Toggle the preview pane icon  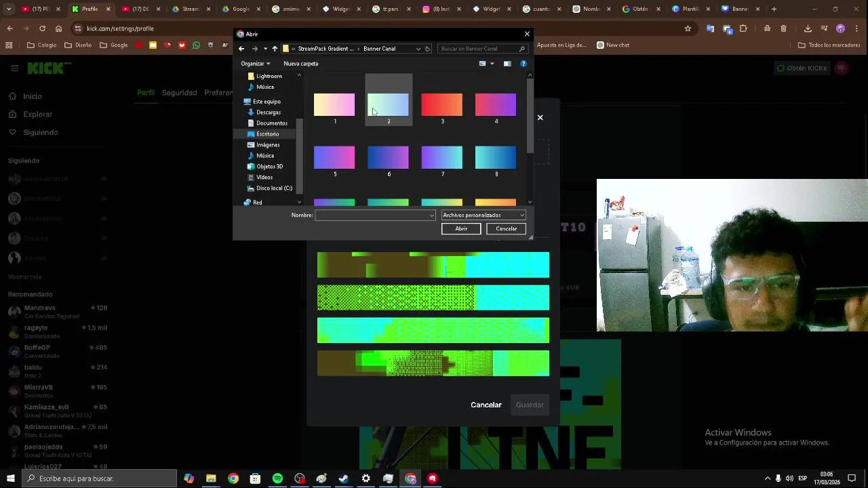click(x=507, y=64)
